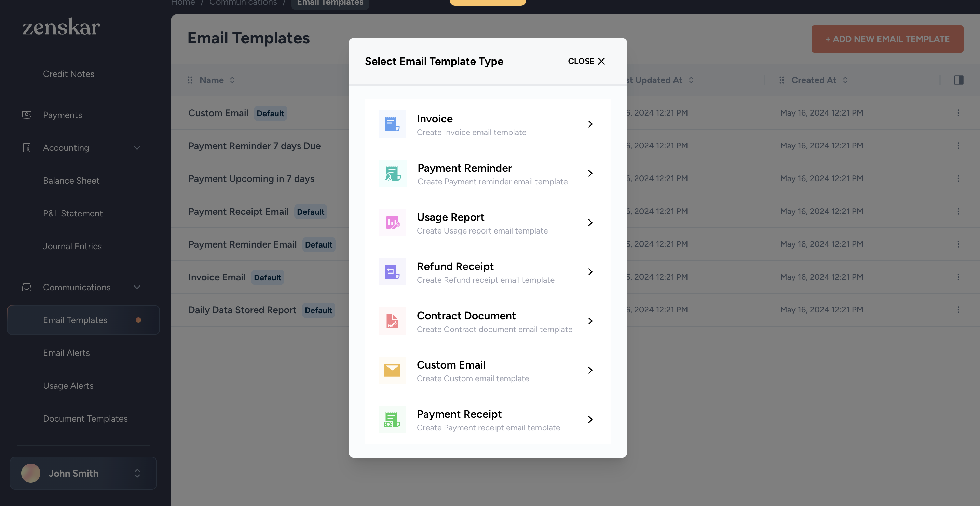The width and height of the screenshot is (980, 506).
Task: Toggle the column visibility panel icon
Action: point(959,80)
